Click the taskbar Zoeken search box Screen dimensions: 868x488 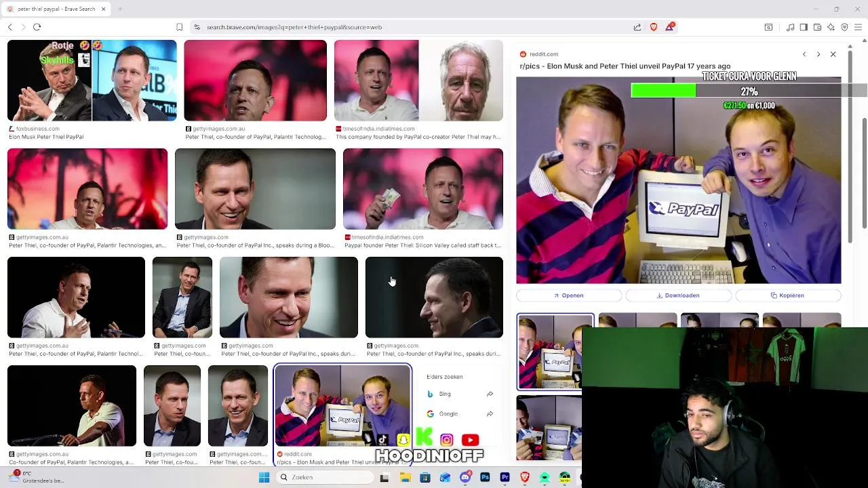(326, 477)
